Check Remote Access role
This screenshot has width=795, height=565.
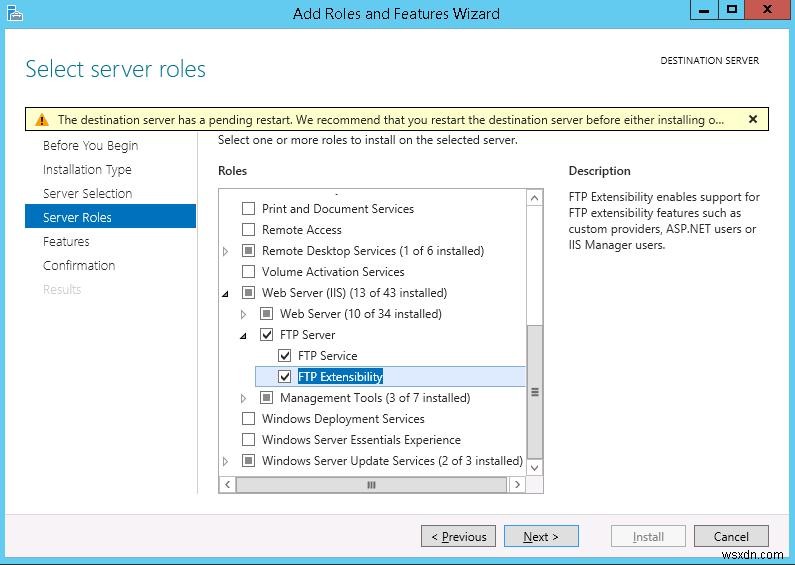pyautogui.click(x=248, y=230)
